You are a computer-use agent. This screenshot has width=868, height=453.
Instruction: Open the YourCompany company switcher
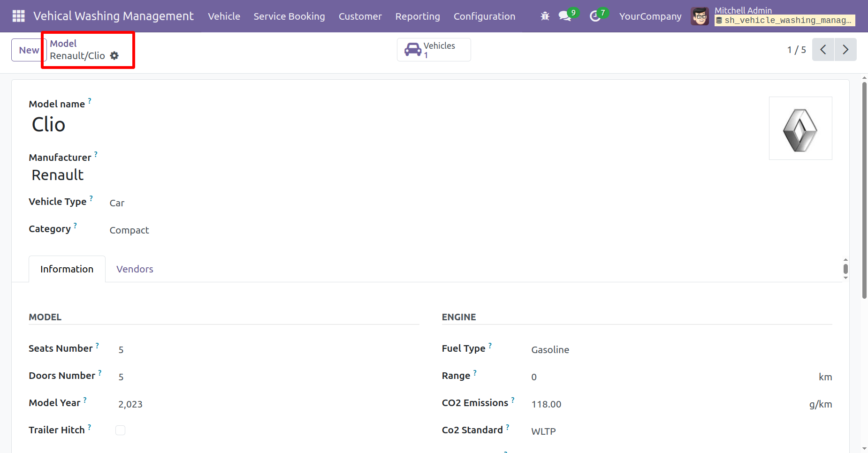tap(650, 16)
